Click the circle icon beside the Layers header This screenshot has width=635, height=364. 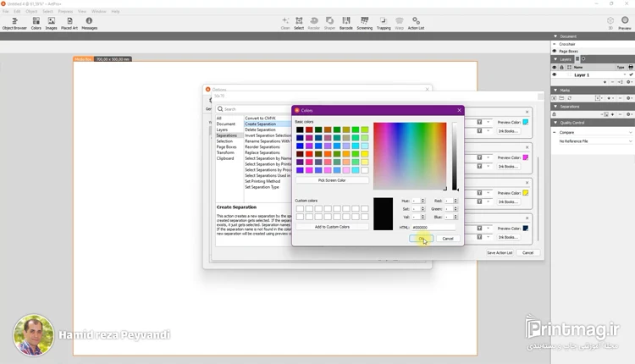(583, 58)
